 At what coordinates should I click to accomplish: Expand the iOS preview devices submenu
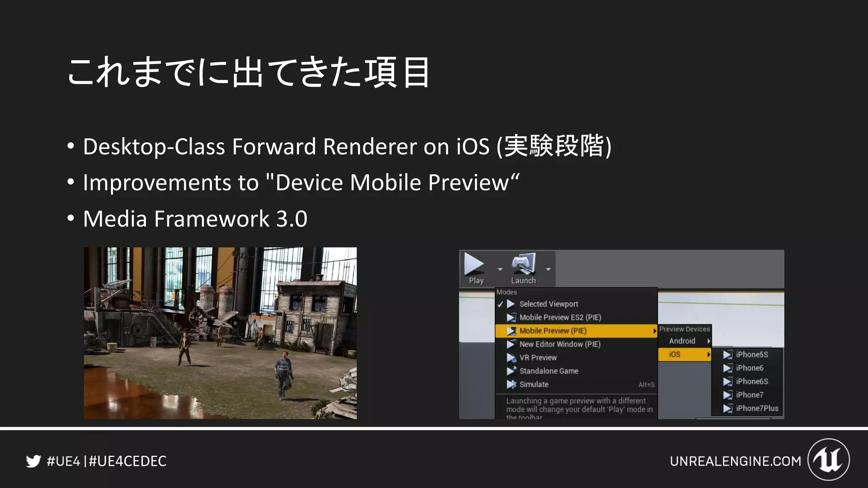(x=684, y=355)
